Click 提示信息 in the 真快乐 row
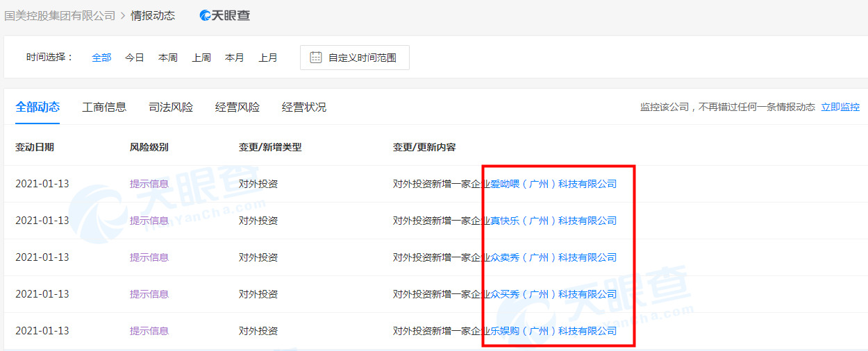 (x=149, y=221)
